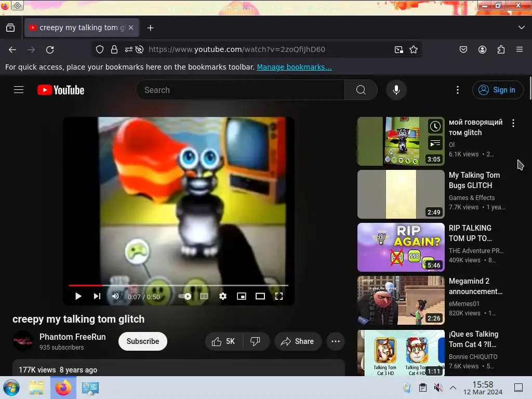Image resolution: width=532 pixels, height=399 pixels.
Task: Bookmark this page with star
Action: [414, 50]
